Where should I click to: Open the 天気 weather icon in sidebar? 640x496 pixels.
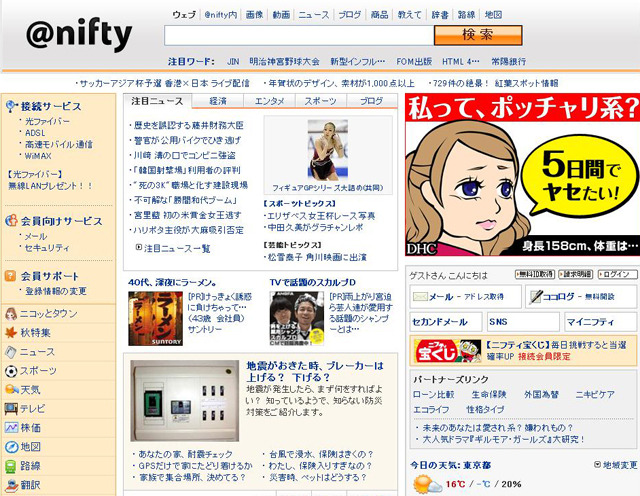[x=9, y=389]
